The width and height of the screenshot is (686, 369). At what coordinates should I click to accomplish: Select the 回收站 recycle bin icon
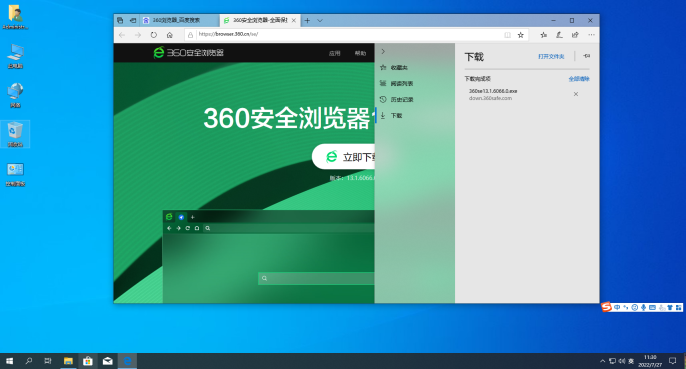tap(15, 134)
